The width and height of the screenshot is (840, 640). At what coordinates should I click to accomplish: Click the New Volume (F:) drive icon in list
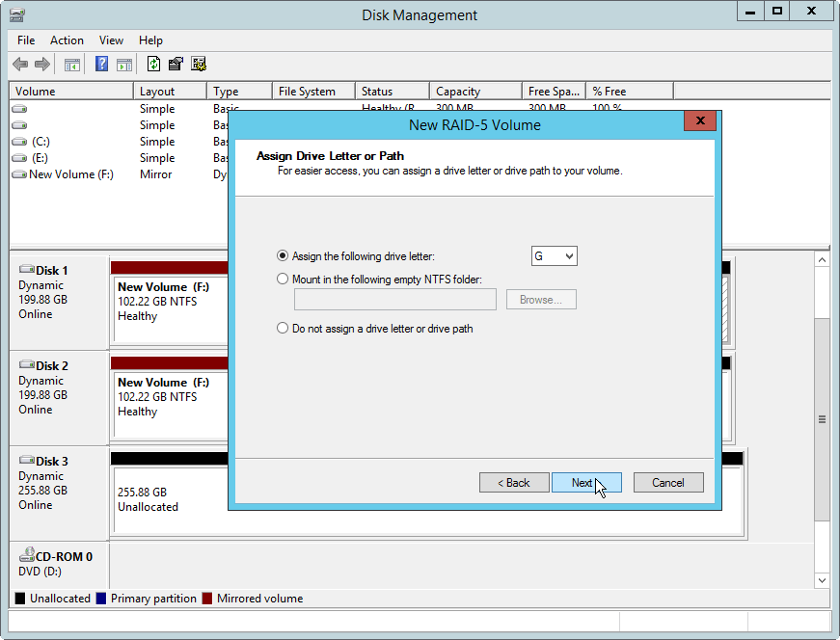click(19, 174)
